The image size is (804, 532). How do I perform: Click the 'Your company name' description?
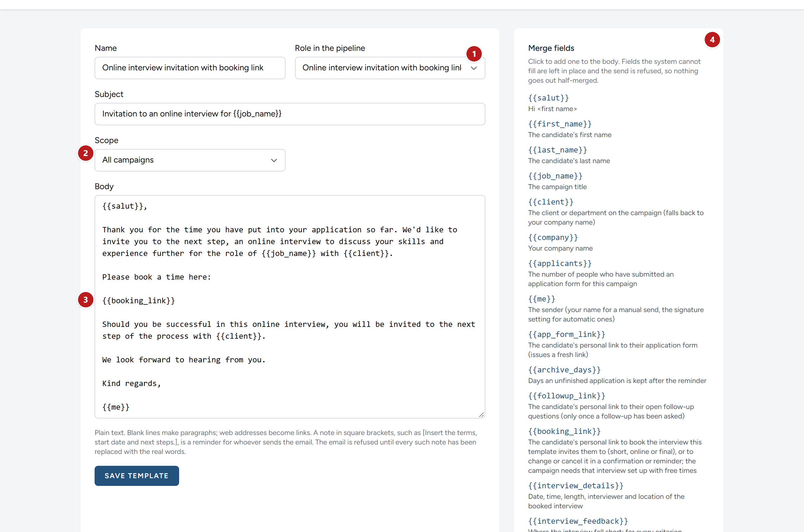(560, 248)
